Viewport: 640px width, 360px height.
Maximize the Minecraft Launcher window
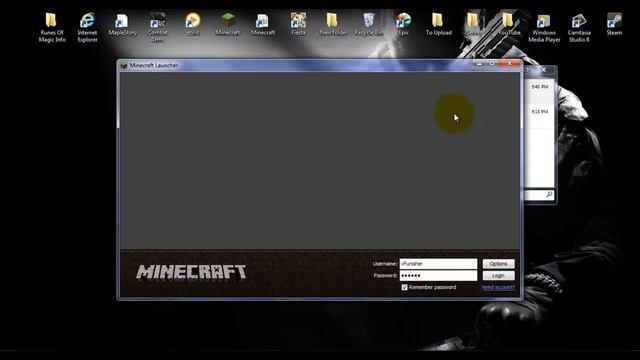click(492, 64)
